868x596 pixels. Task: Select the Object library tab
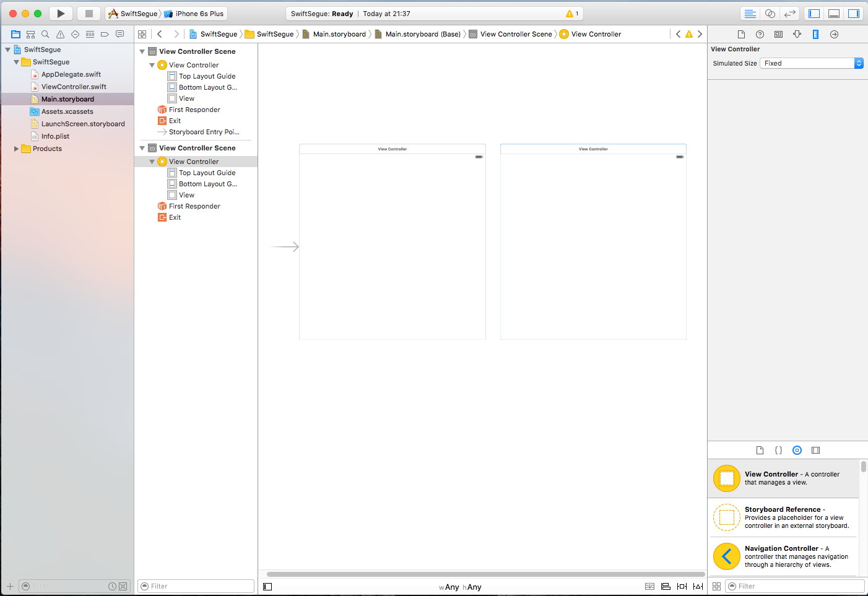point(797,450)
